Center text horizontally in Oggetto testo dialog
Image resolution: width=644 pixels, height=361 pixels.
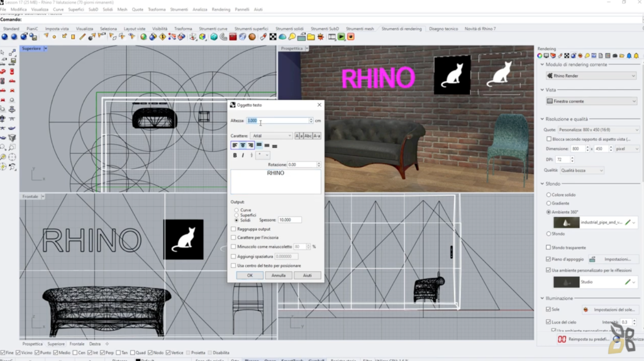point(243,145)
